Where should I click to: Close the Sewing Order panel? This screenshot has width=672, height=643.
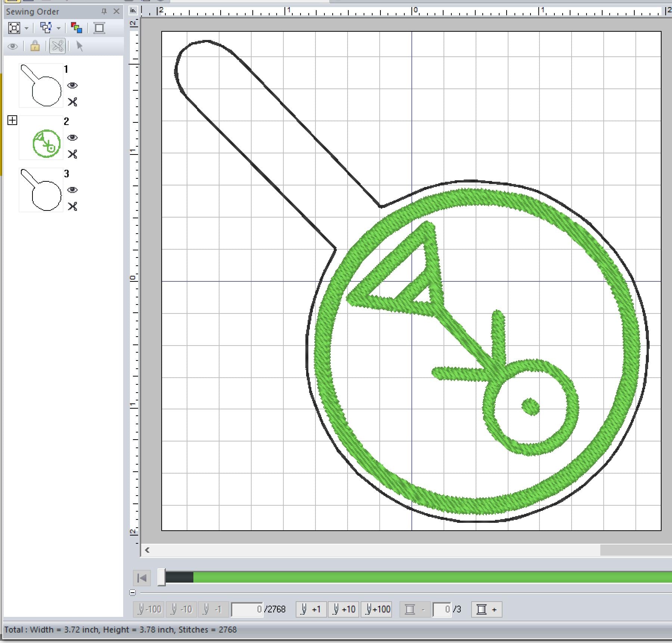click(116, 12)
